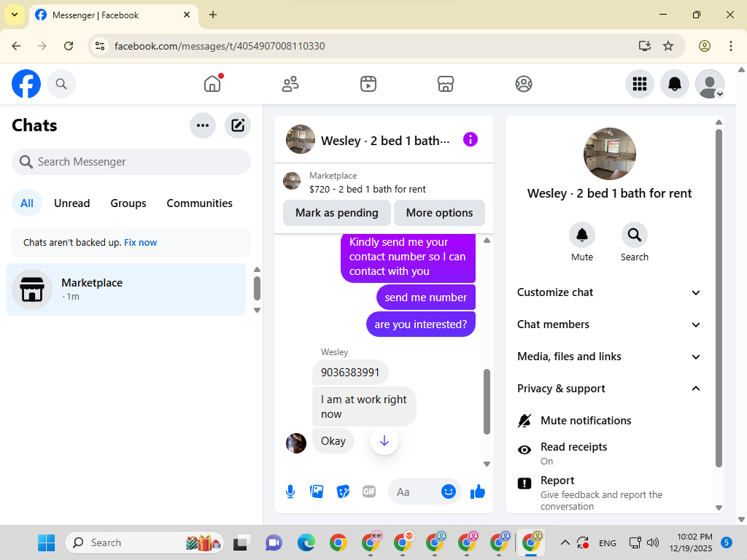747x560 pixels.
Task: Click the taskbar Search box
Action: [x=144, y=542]
